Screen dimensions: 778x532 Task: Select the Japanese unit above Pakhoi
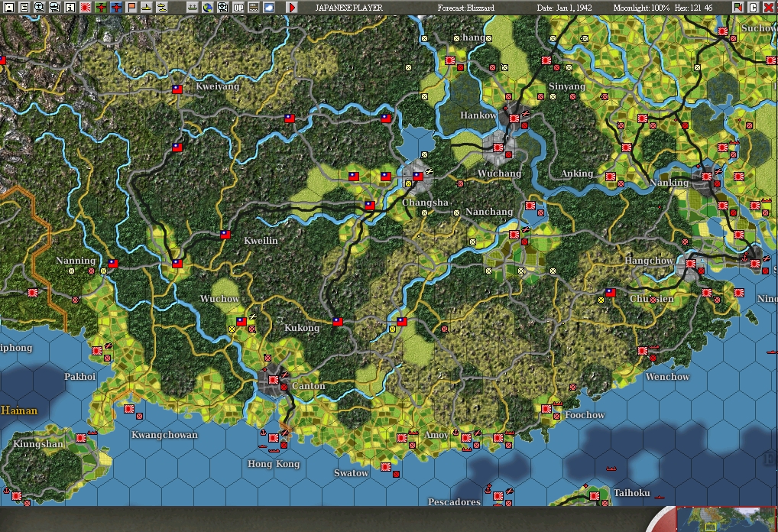coord(97,351)
